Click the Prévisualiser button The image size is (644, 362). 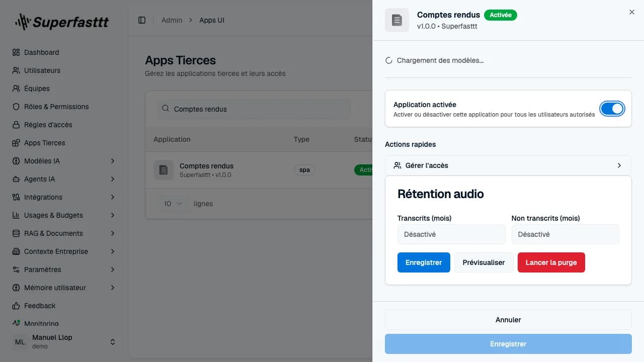[484, 262]
